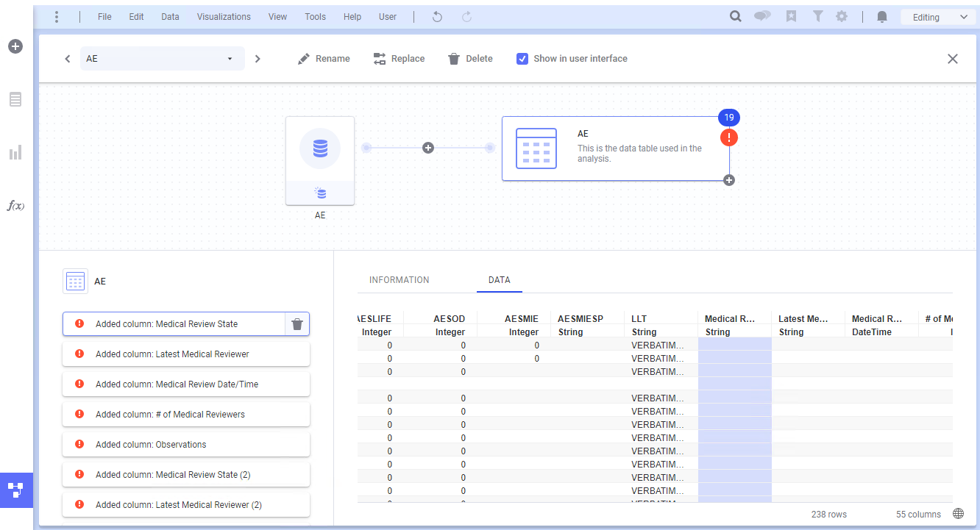Screen dimensions: 980x530
Task: Select the AE data table node card
Action: pyautogui.click(x=616, y=148)
